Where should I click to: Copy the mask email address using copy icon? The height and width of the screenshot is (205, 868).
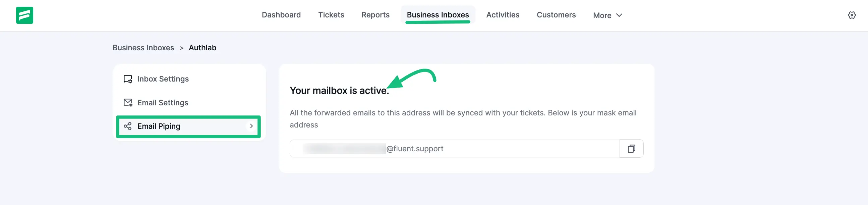click(x=631, y=148)
